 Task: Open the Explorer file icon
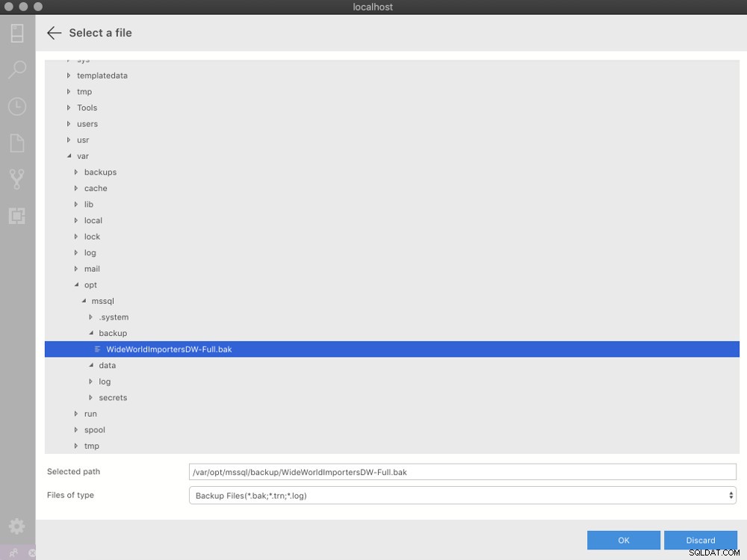[17, 143]
